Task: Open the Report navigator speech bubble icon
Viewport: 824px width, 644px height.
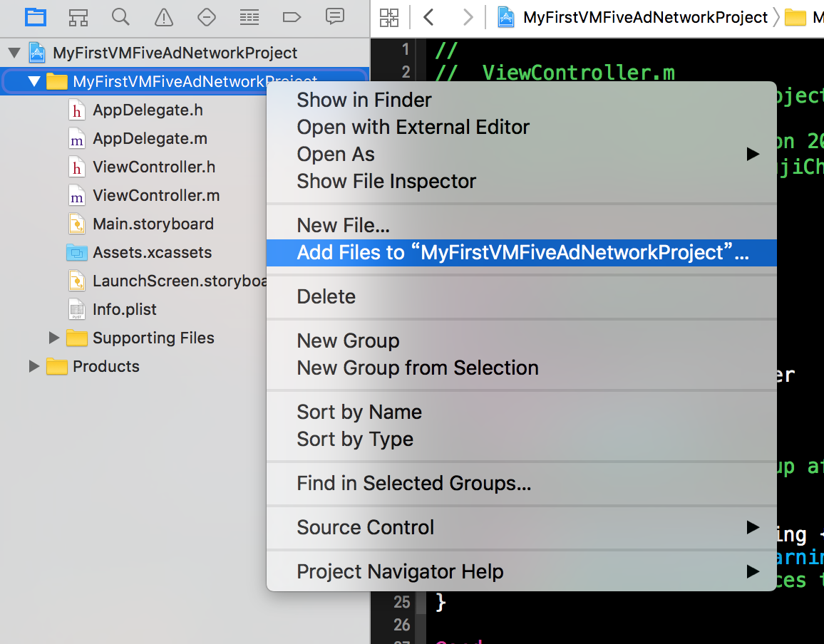Action: click(335, 16)
